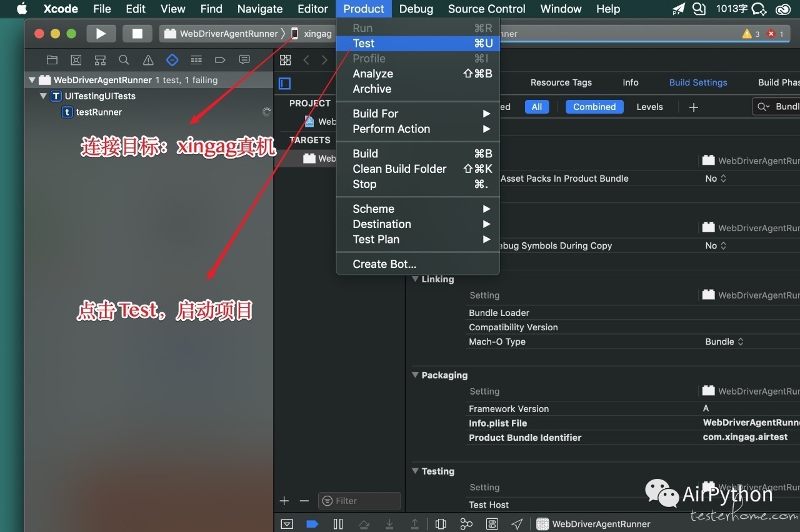The width and height of the screenshot is (800, 532).
Task: Open the Perform Action submenu
Action: [417, 129]
